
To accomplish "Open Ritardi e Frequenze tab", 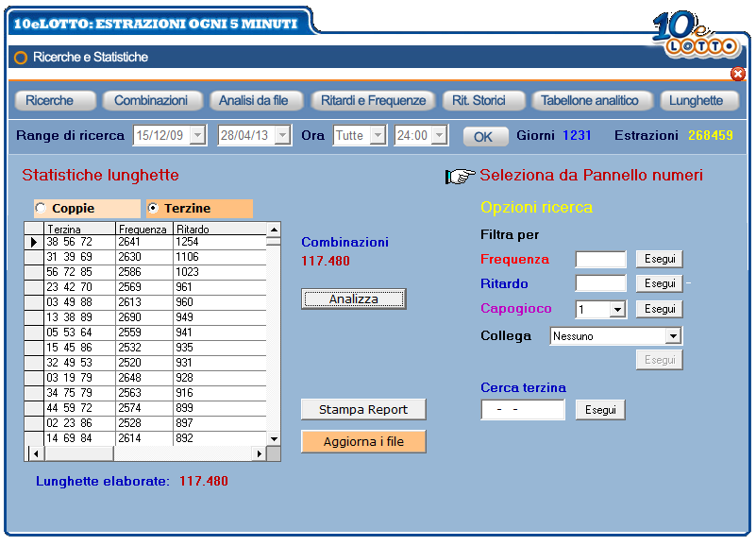I will coord(374,100).
